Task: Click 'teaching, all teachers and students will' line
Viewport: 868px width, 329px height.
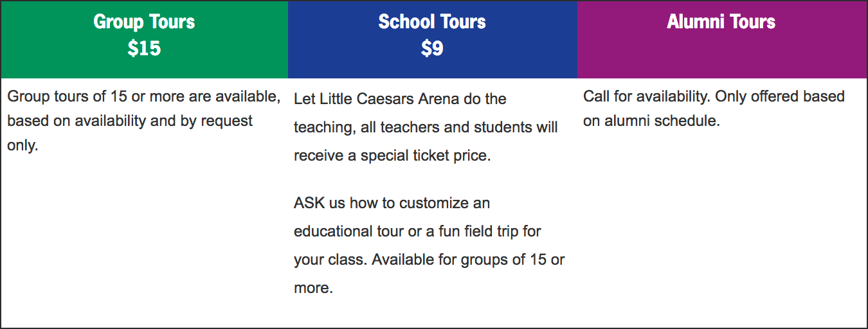Action: click(x=426, y=127)
